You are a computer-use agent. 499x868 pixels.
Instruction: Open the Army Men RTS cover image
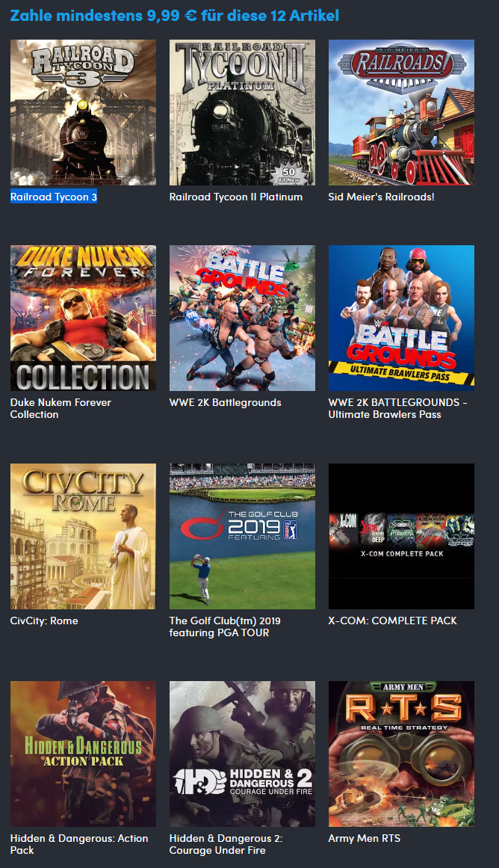(401, 754)
